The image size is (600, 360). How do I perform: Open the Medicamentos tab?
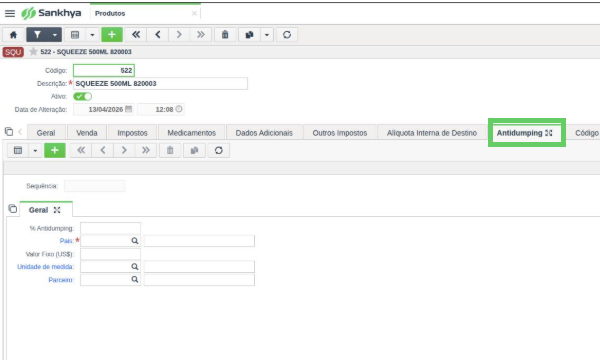click(192, 133)
